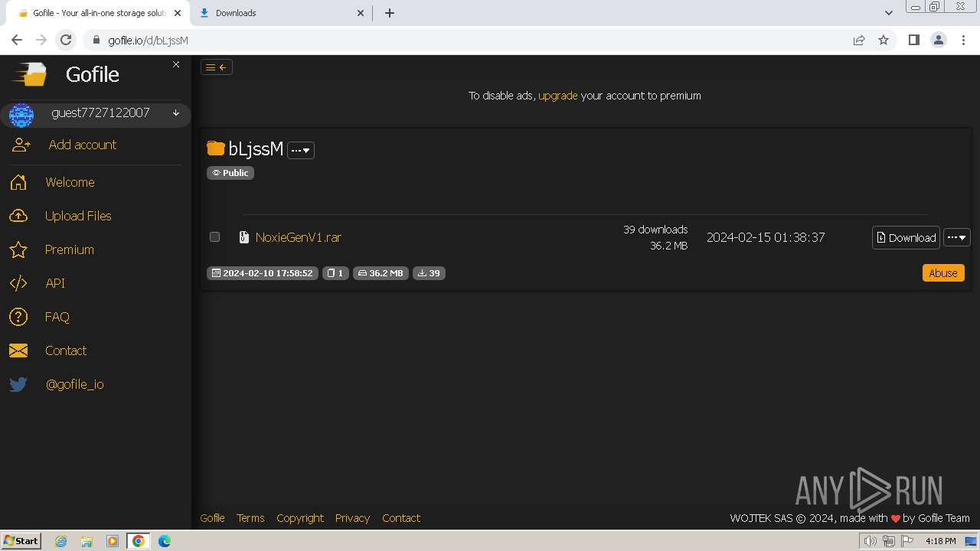Open the Gofile footer link
The height and width of the screenshot is (551, 980).
212,518
